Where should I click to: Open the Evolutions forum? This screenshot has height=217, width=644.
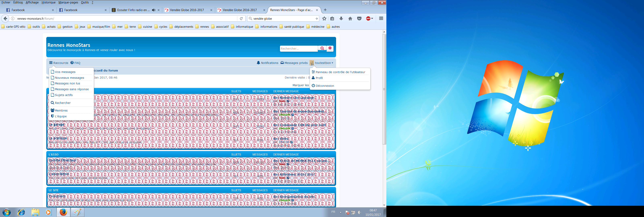57,196
